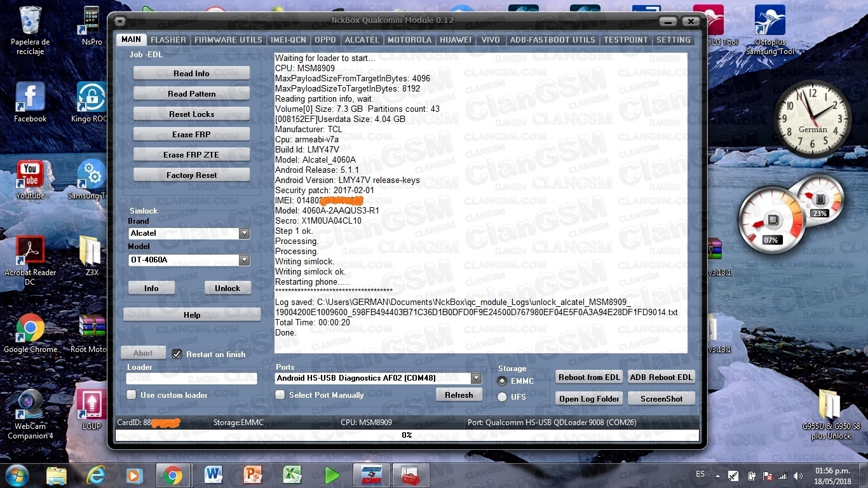Expand the Brand dropdown showing Alcatel
This screenshot has height=488, width=868.
pyautogui.click(x=244, y=233)
